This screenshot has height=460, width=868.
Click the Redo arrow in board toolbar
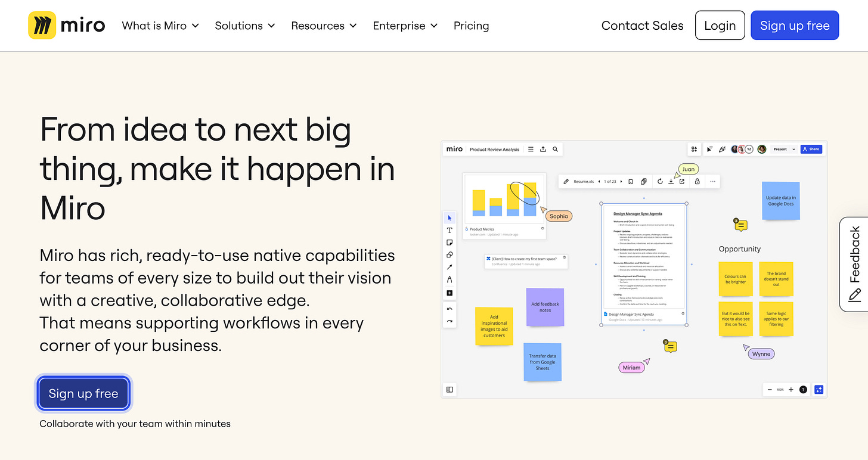tap(449, 321)
